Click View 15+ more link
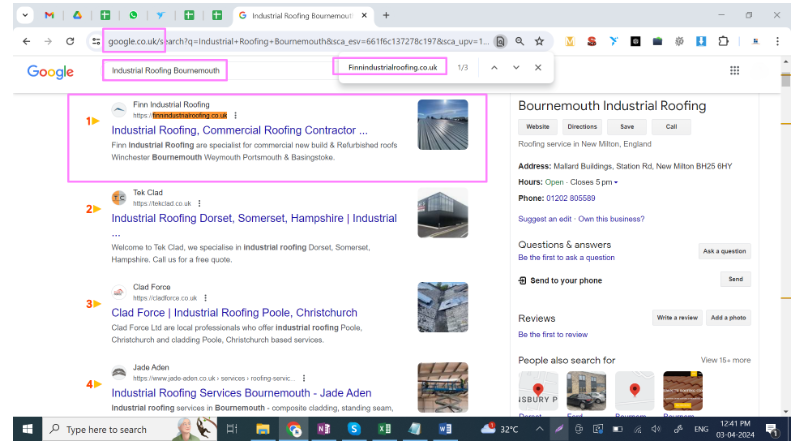The height and width of the screenshot is (443, 796). [725, 360]
